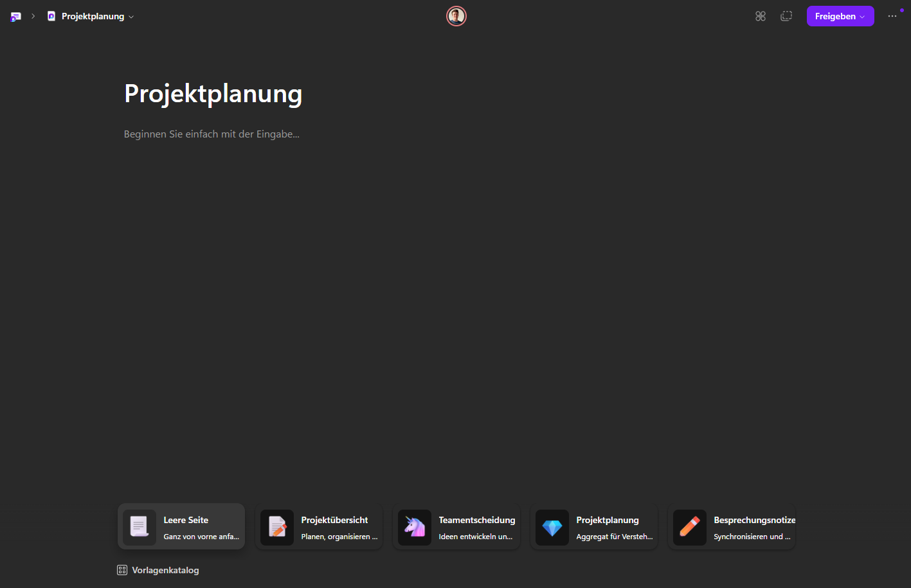Click the Projektplanung page icon in the breadcrumb

point(51,16)
